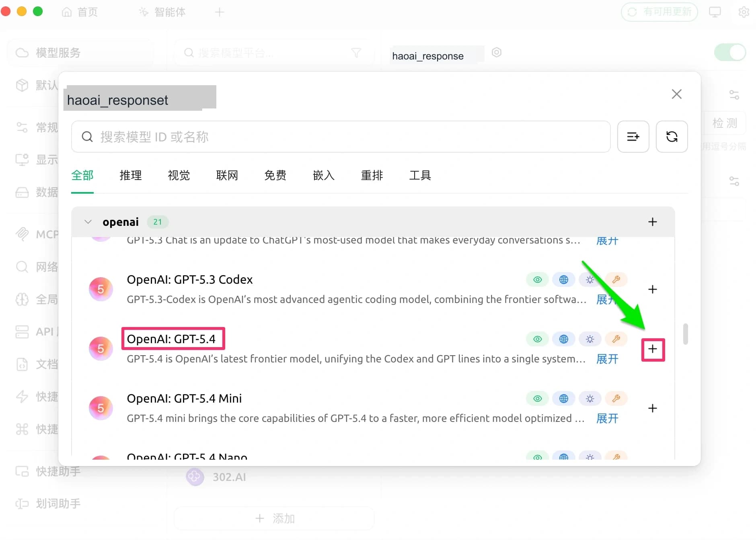Click the vision eye icon on GPT-5.3 Codex
The height and width of the screenshot is (540, 756).
pos(538,280)
